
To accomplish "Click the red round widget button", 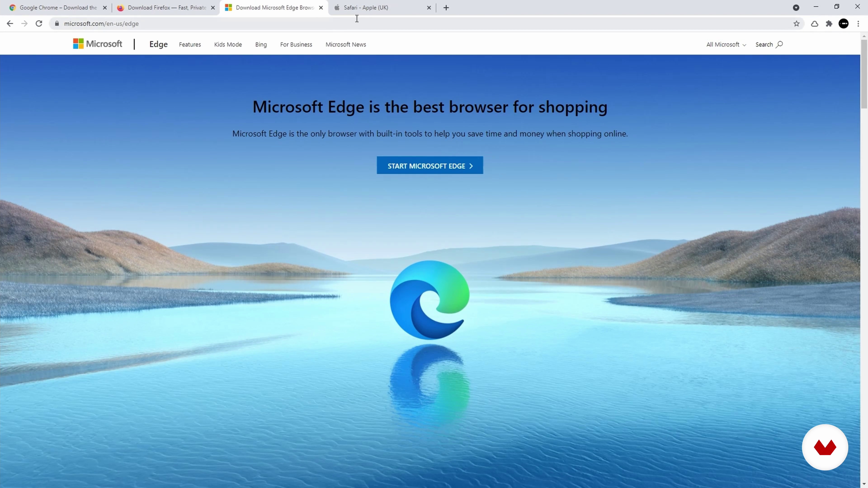I will point(825,447).
